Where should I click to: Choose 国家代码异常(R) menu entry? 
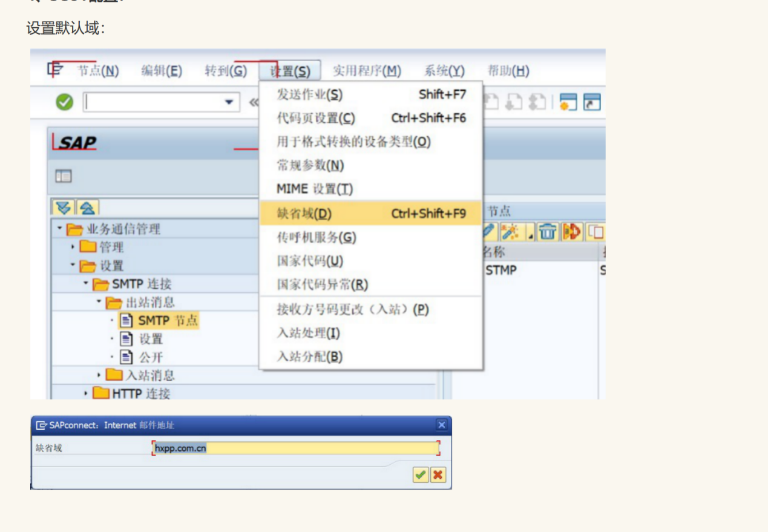point(371,284)
